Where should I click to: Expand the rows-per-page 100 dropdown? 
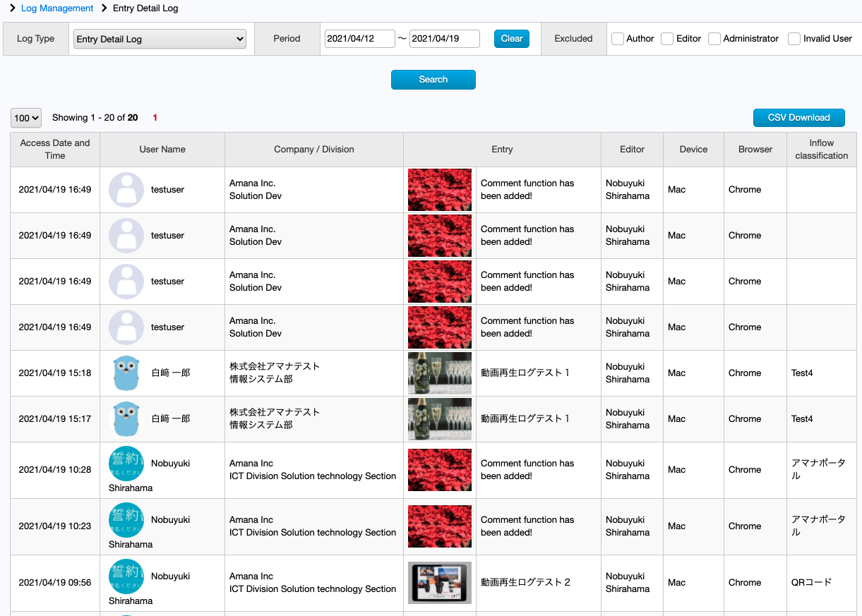tap(26, 118)
